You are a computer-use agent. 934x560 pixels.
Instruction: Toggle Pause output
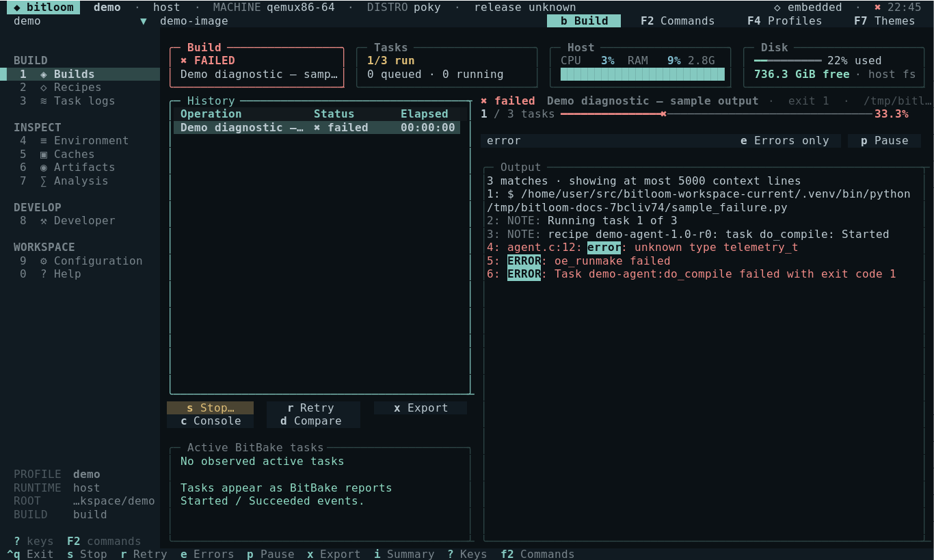click(x=884, y=141)
